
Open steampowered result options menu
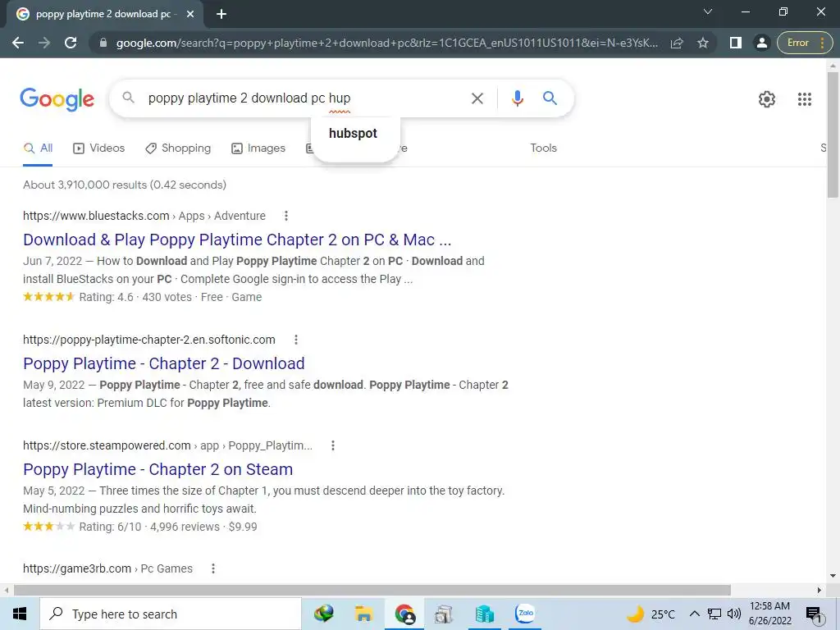(333, 445)
